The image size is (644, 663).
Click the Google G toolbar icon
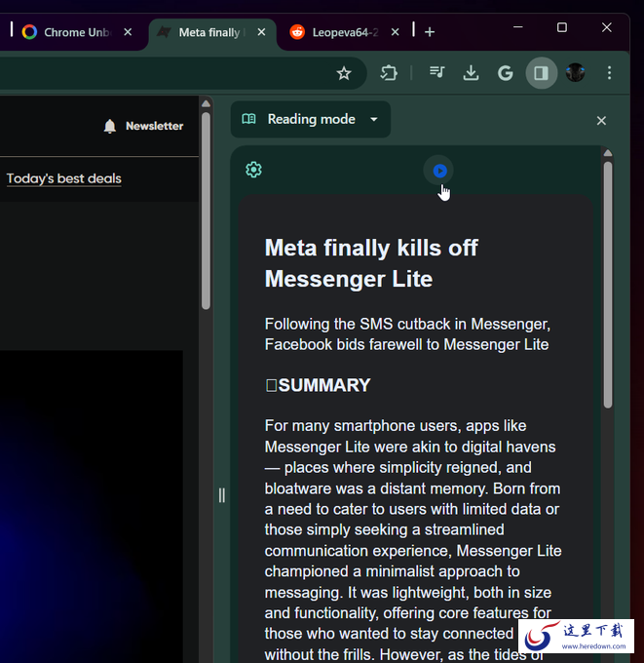pos(506,73)
